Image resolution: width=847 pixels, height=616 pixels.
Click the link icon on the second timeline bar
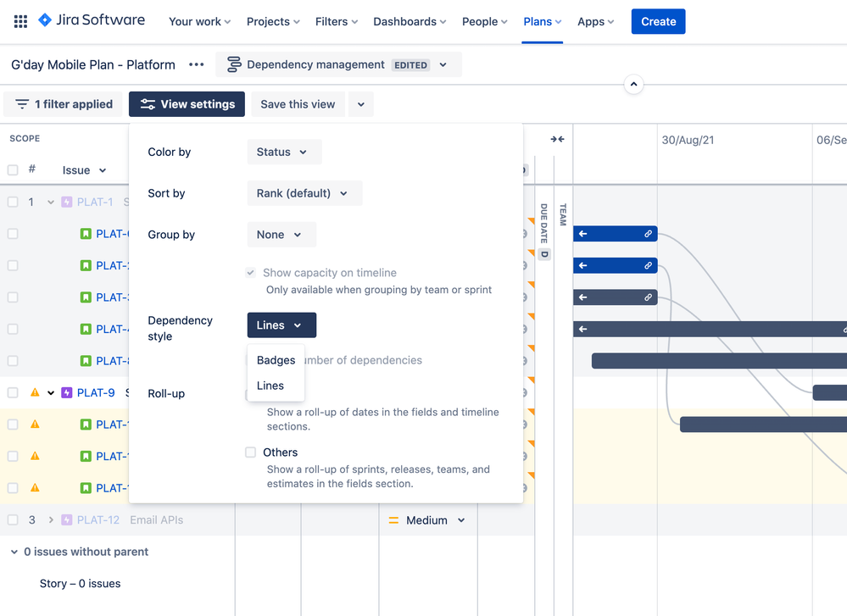[648, 265]
